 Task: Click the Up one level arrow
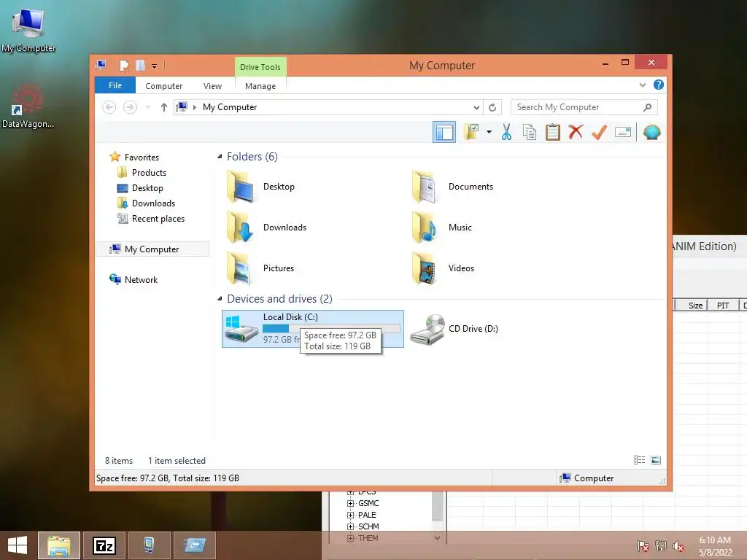[x=164, y=107]
